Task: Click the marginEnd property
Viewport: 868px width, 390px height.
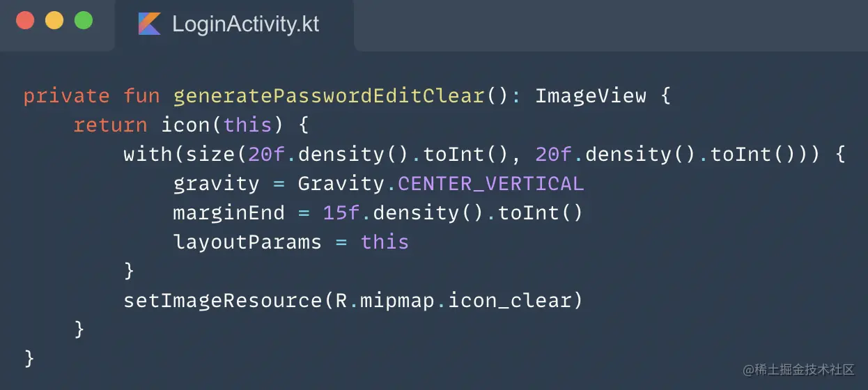Action: (229, 212)
